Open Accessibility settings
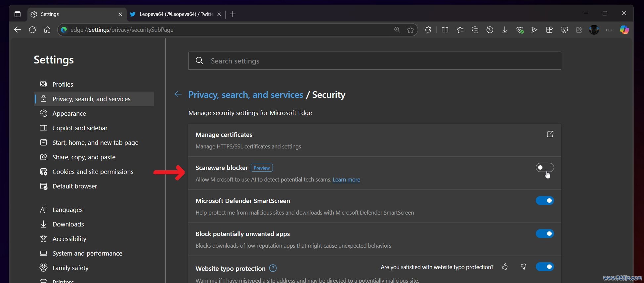 click(x=94, y=239)
